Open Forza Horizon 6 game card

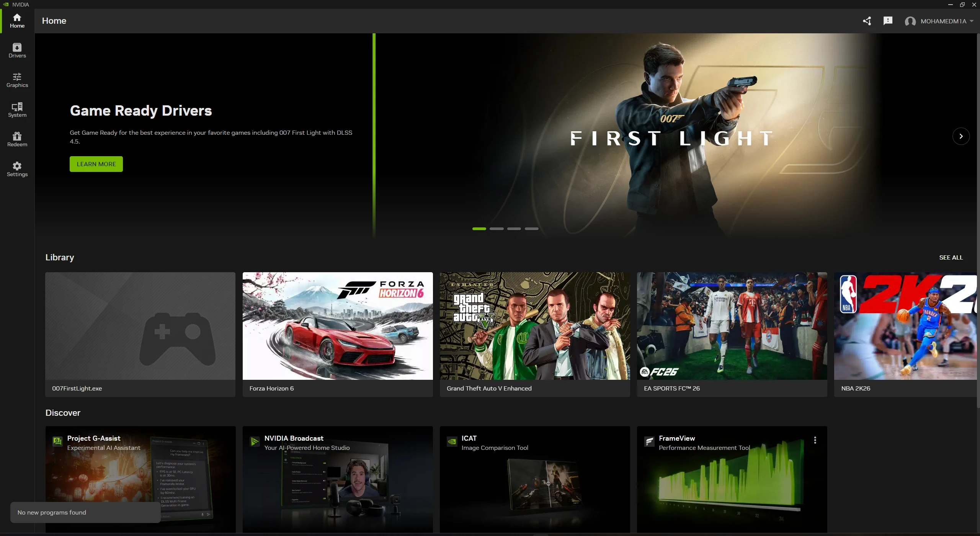(x=338, y=334)
